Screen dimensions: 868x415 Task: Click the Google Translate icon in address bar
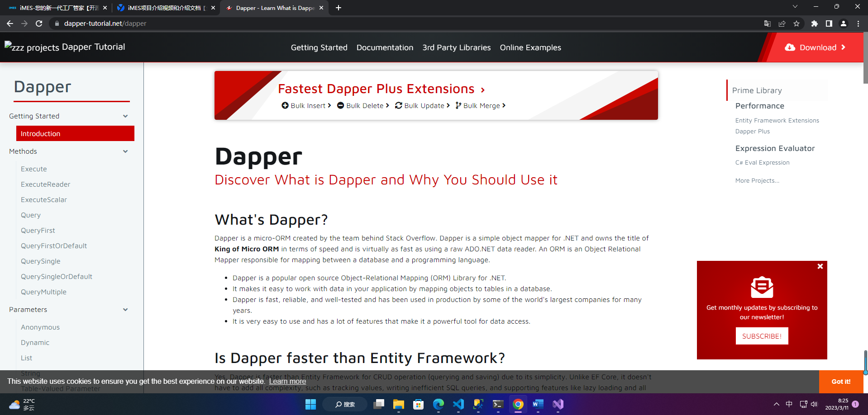point(768,24)
